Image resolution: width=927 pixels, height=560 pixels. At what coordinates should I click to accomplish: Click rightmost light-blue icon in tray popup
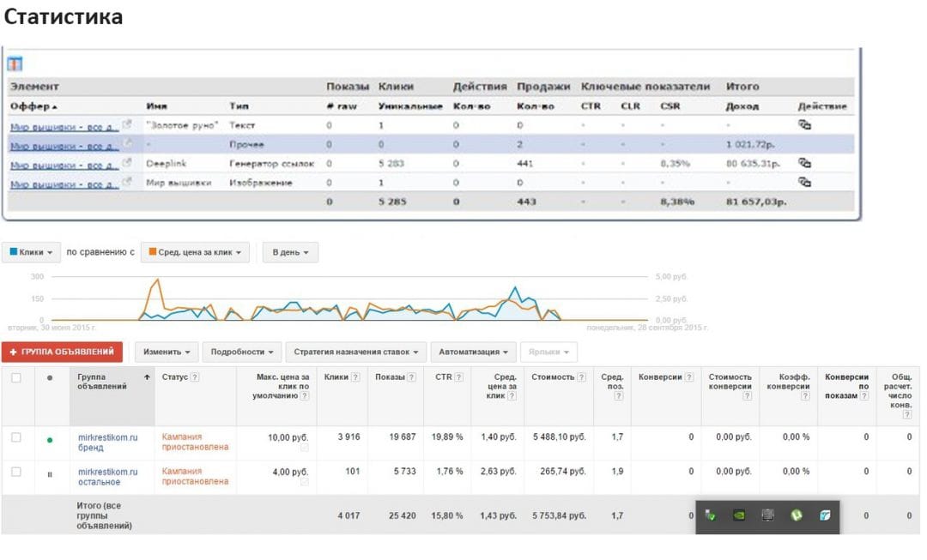coord(825,515)
